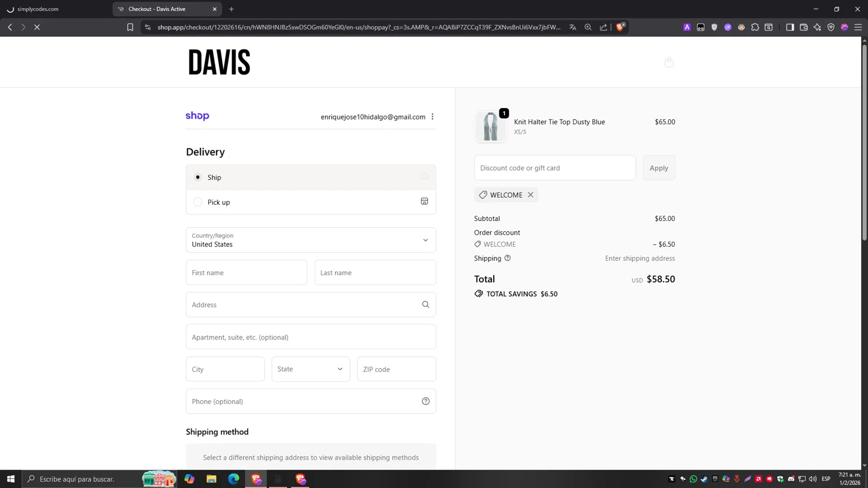Open Copilot from taskbar
The height and width of the screenshot is (488, 868).
pos(189,479)
